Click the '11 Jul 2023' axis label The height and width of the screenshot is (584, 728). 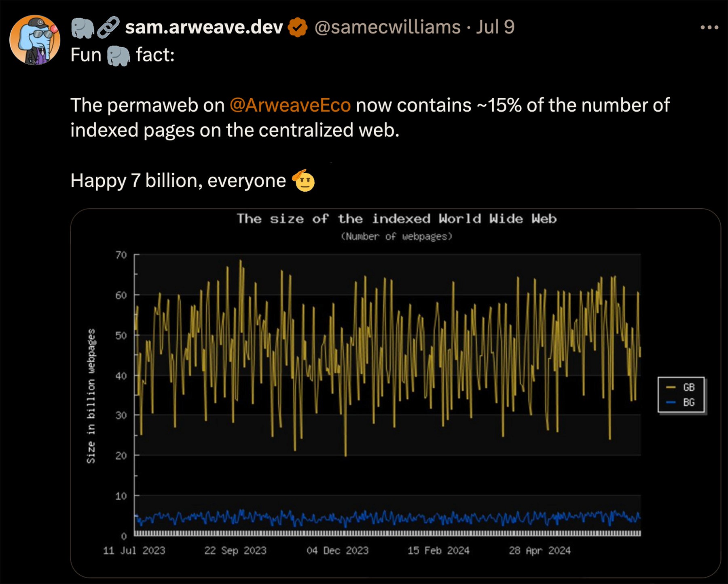pos(134,550)
